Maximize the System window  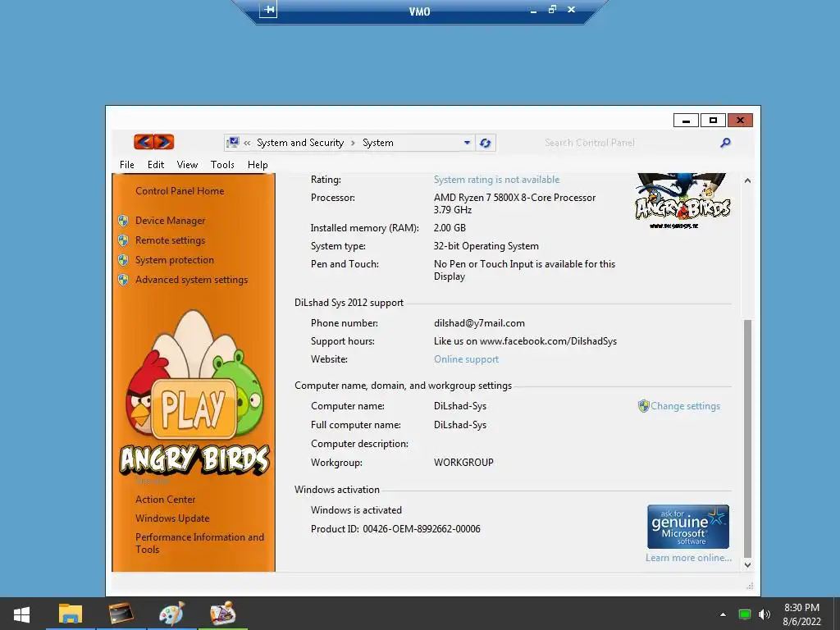[x=713, y=121]
